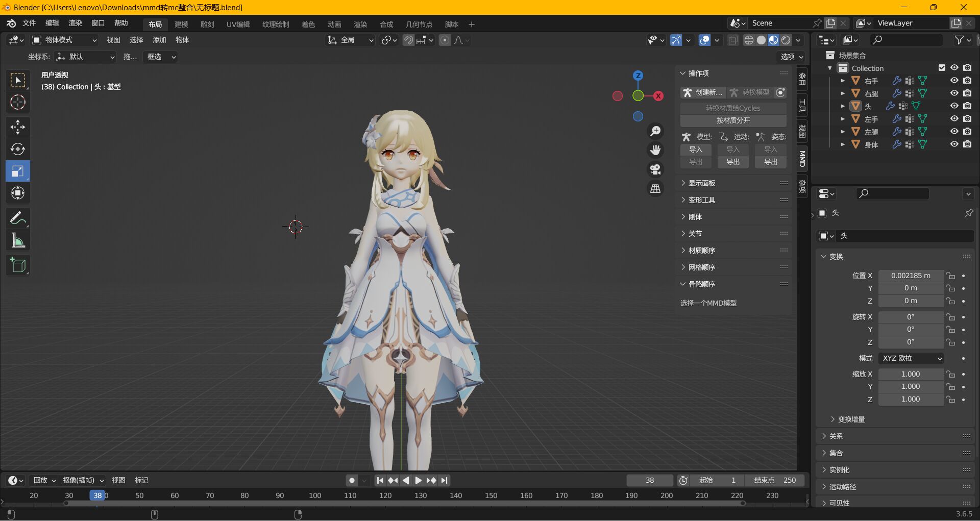
Task: Open the outliner filter funnel
Action: point(959,40)
